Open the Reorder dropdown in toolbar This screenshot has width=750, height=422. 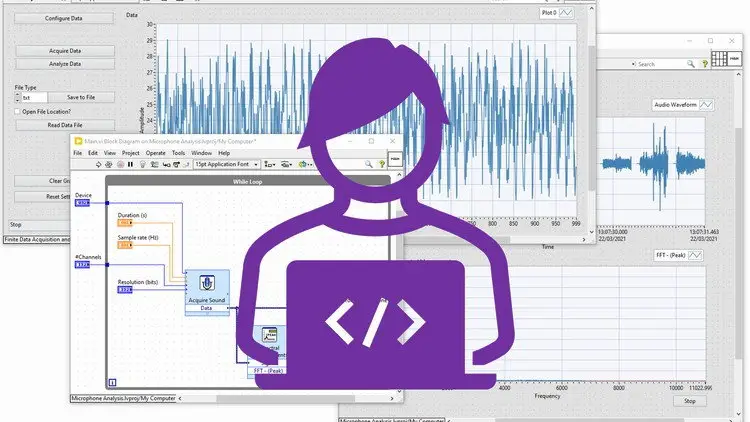click(x=305, y=165)
